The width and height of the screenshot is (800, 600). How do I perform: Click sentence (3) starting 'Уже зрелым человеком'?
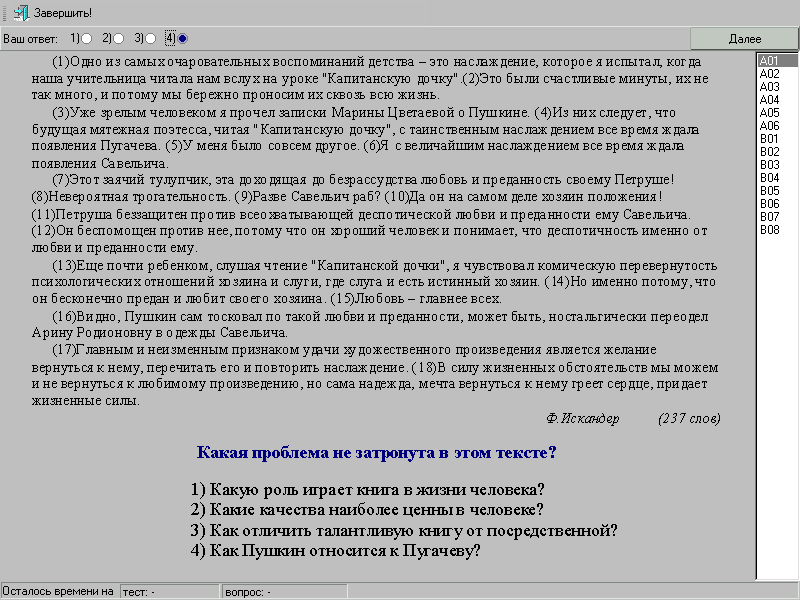pos(292,112)
